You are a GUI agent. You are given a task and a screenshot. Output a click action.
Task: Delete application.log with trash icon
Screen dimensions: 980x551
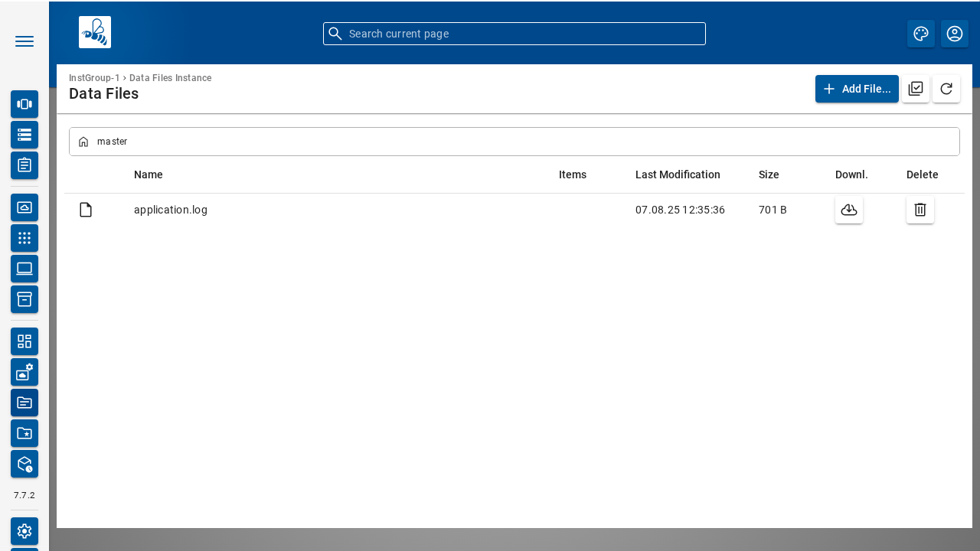pos(920,210)
